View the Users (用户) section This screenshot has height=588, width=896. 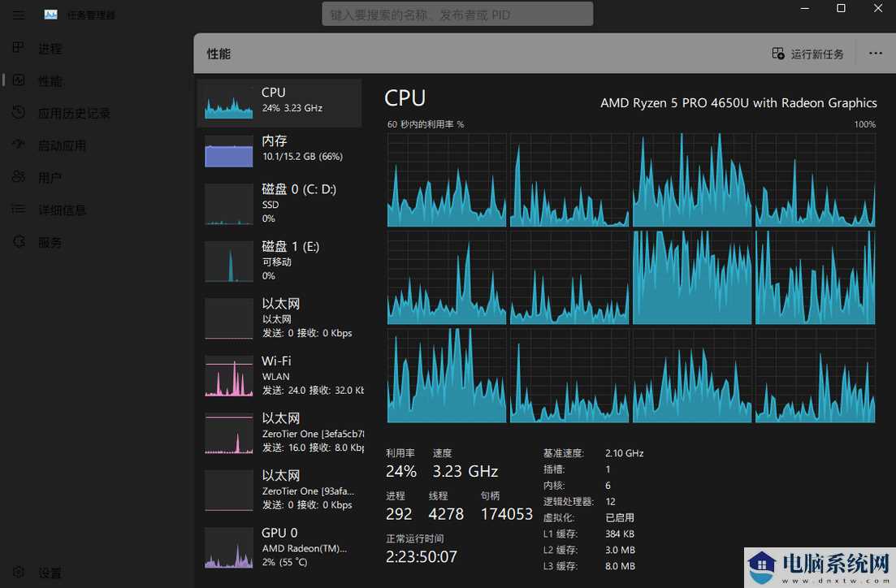click(49, 177)
